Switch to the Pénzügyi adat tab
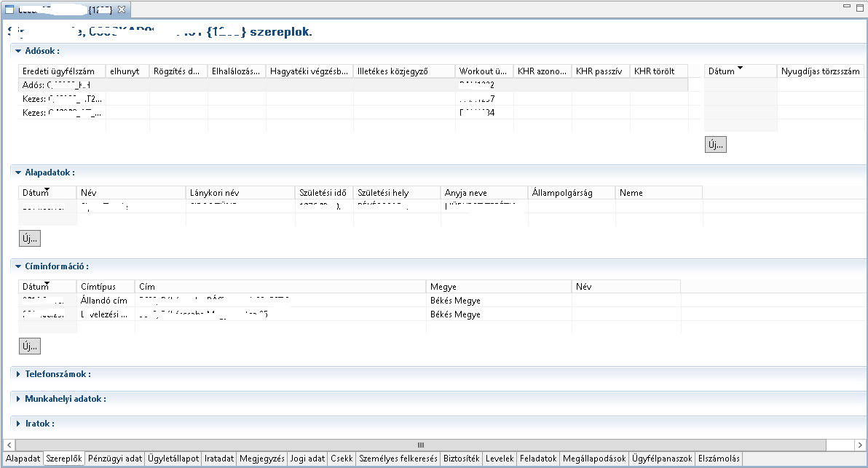Viewport: 868px width, 468px height. pyautogui.click(x=114, y=459)
